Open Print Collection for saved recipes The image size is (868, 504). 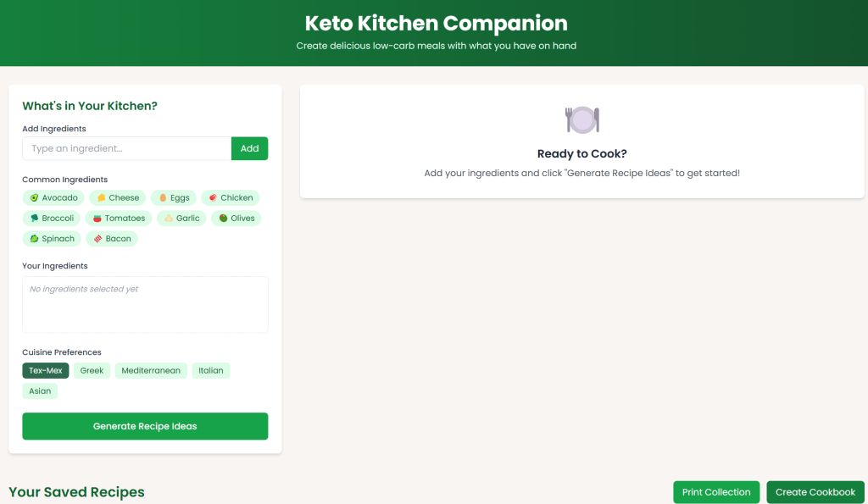[716, 492]
